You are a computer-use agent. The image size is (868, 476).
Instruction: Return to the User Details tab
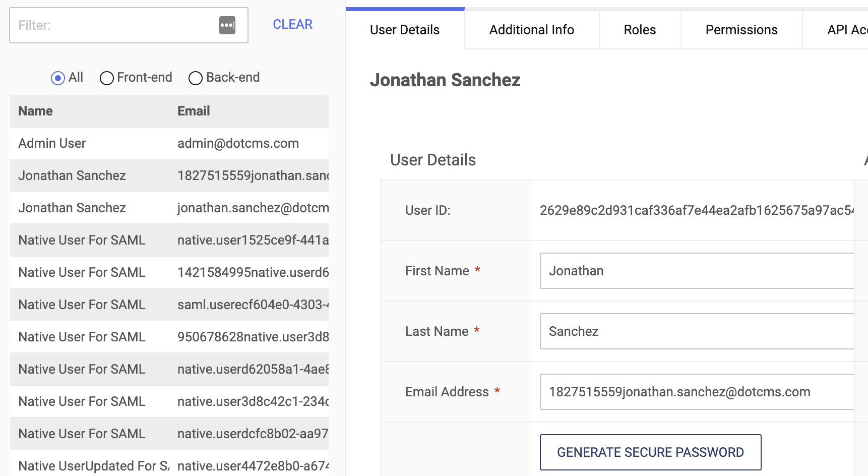coord(404,30)
